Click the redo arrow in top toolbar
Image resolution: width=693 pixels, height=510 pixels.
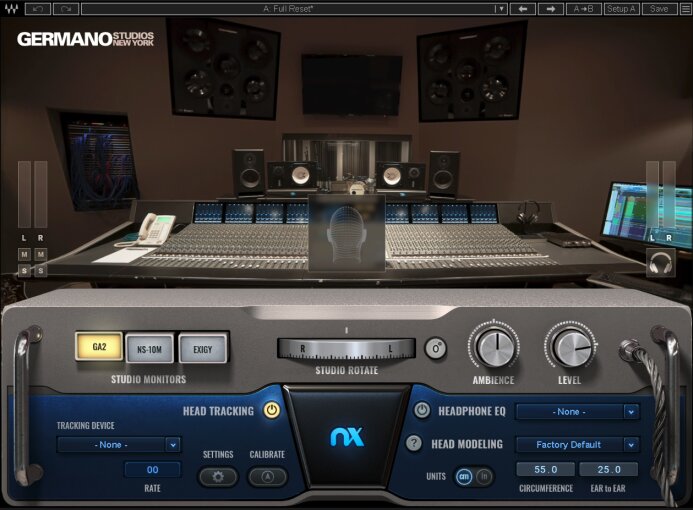point(66,8)
